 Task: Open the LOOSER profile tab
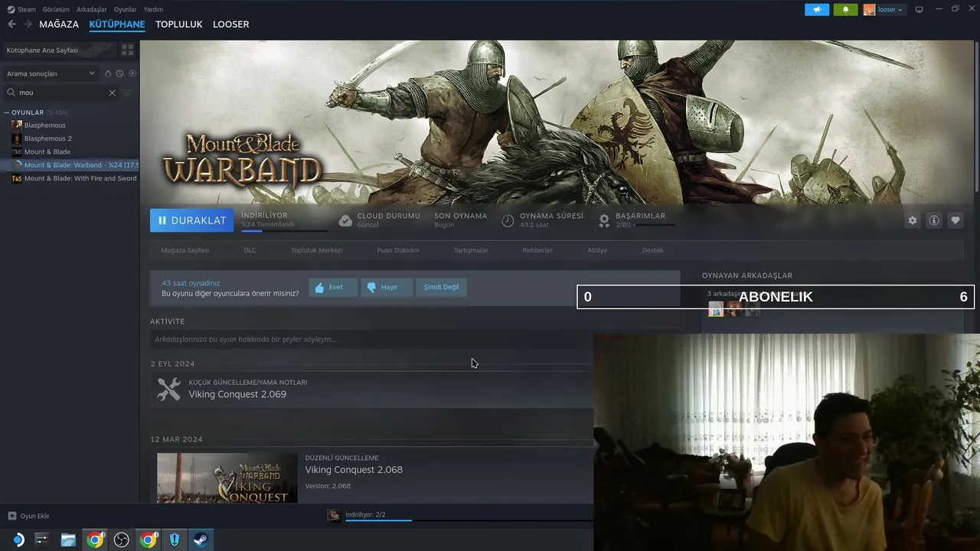tap(231, 24)
